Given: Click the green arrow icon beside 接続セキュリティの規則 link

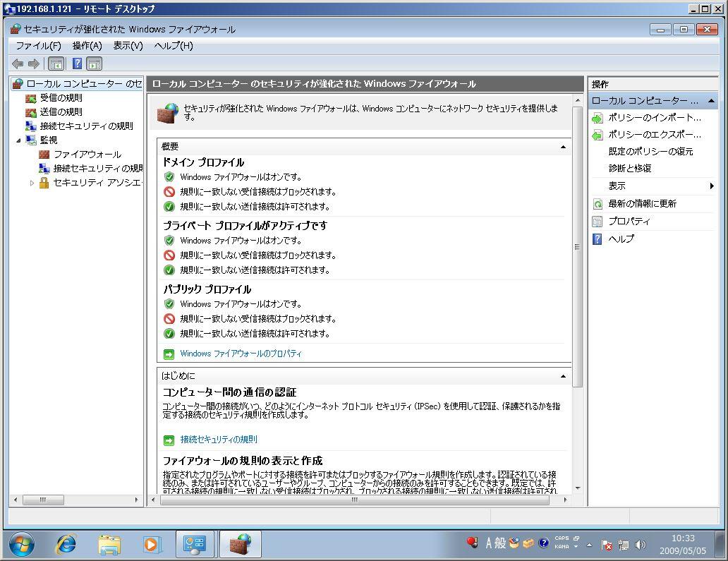Looking at the screenshot, I should pos(169,440).
